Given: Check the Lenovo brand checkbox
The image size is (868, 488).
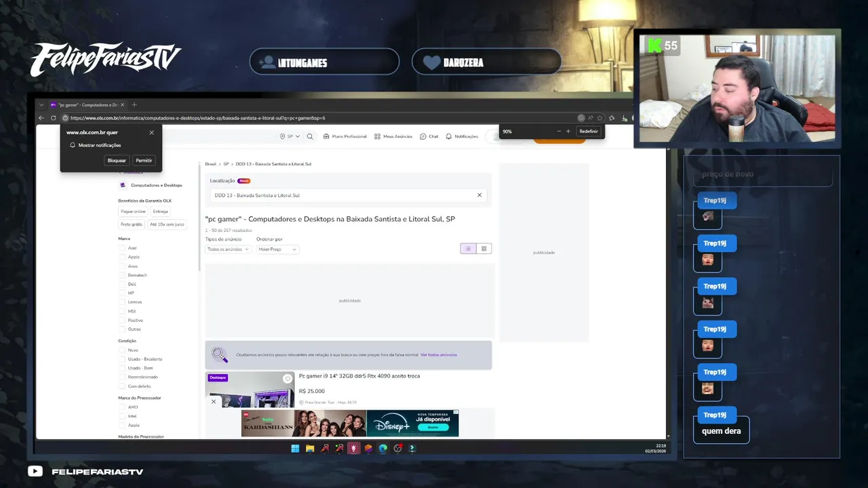Looking at the screenshot, I should [x=123, y=302].
